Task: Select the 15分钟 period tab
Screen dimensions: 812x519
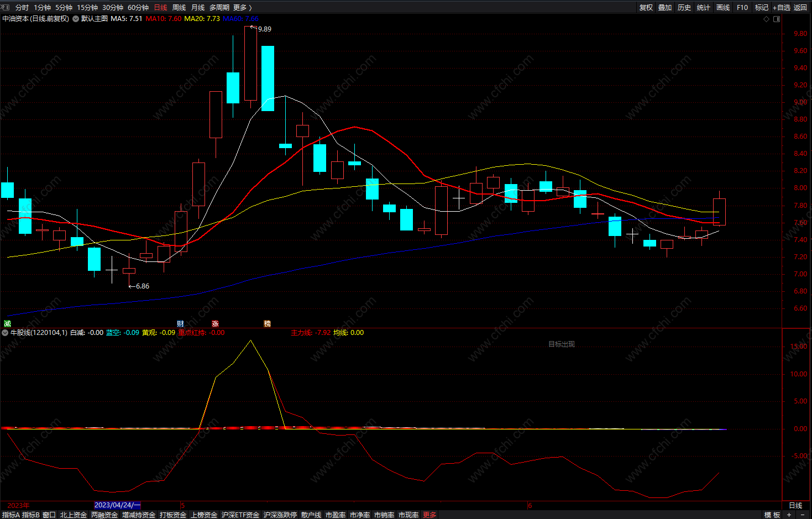Action: click(87, 7)
